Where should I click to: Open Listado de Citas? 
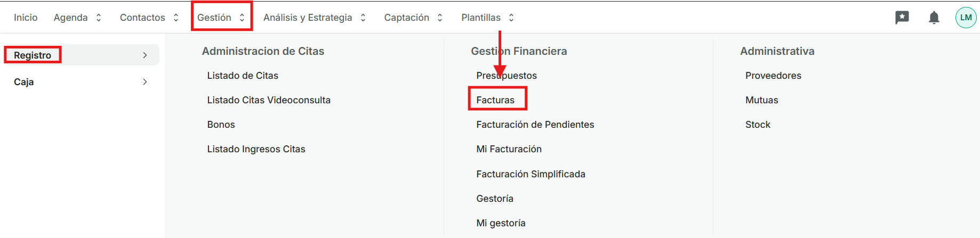pos(243,76)
